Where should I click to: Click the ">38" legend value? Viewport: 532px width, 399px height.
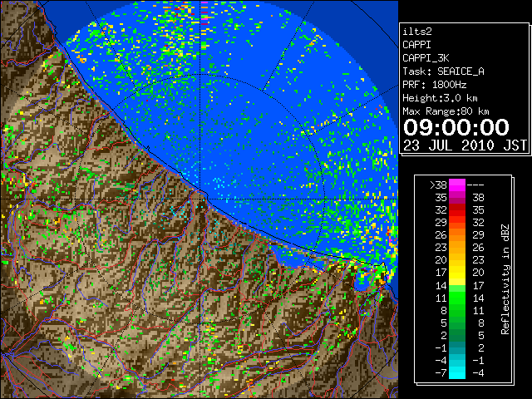pyautogui.click(x=438, y=185)
